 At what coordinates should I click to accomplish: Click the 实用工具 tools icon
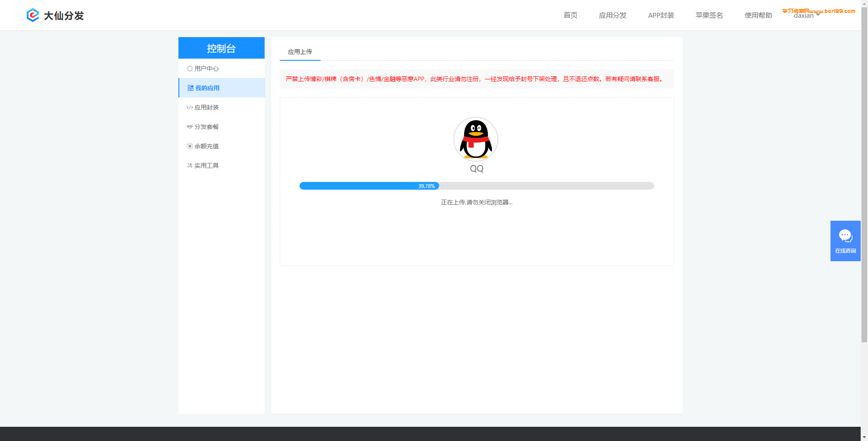pos(190,166)
